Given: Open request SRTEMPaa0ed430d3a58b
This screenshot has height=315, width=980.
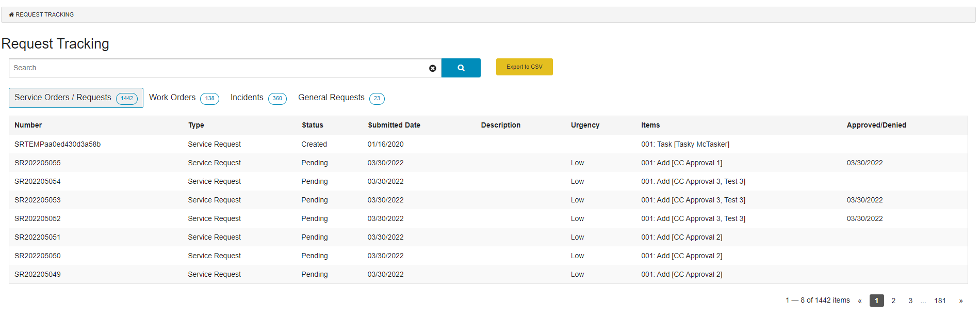Looking at the screenshot, I should tap(57, 144).
